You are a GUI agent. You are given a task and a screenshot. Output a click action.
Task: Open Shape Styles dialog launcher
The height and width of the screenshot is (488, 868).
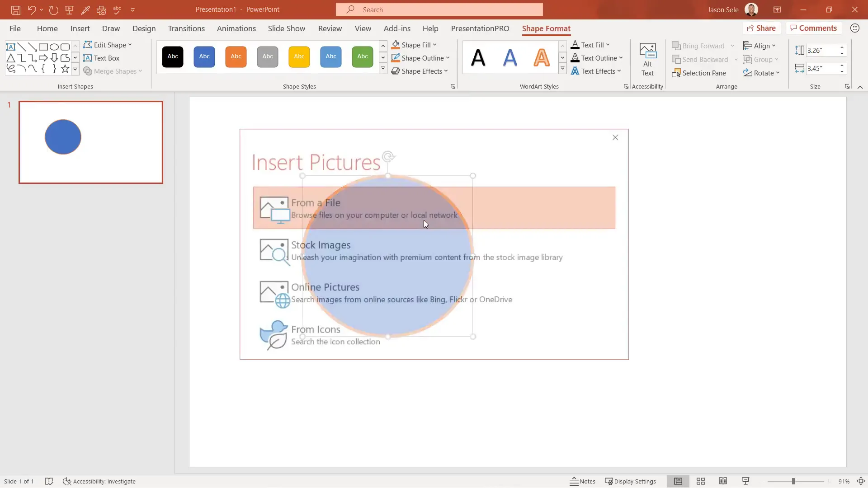coord(453,86)
